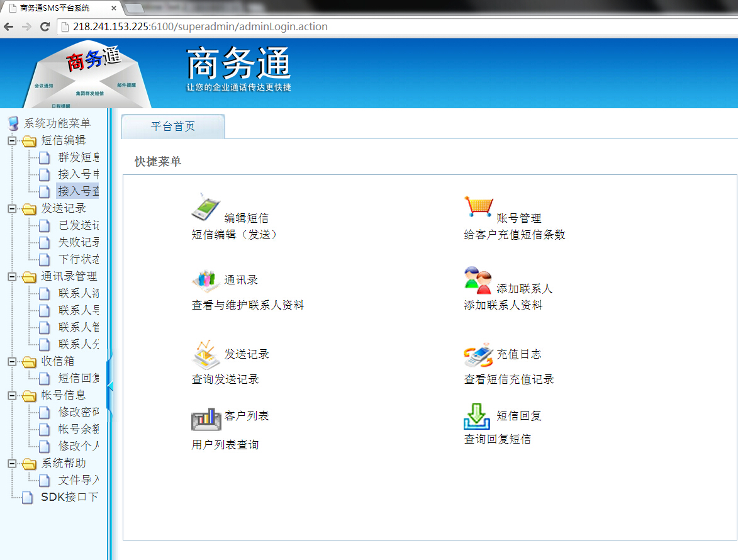Click the page icon beside 修改密码
738x560 pixels.
coord(45,412)
